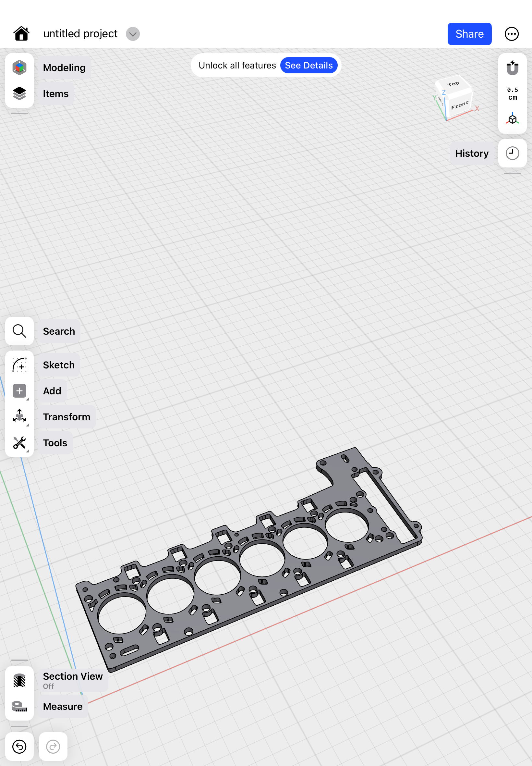Open the Tools menu icon

tap(19, 443)
